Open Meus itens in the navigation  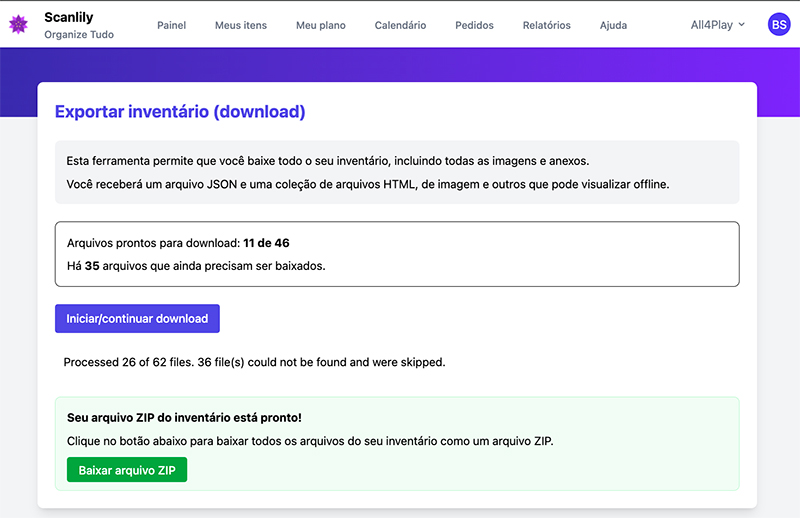pyautogui.click(x=241, y=25)
